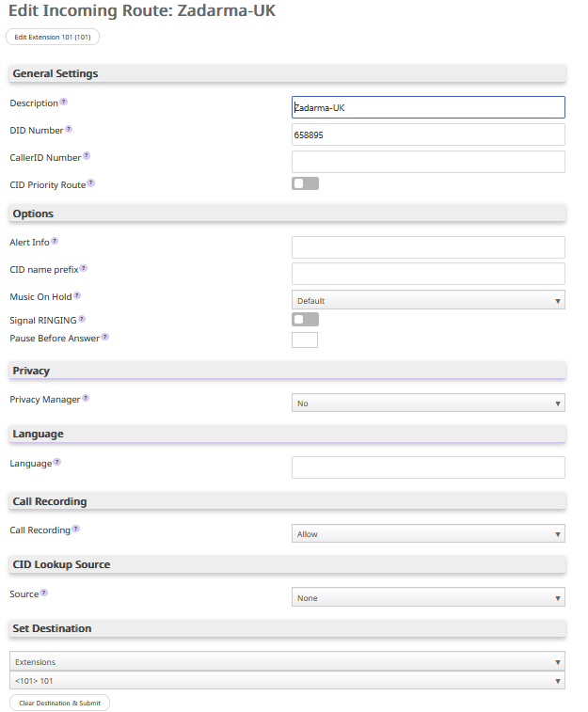Viewport: 588px width, 712px height.
Task: Focus the Language text field
Action: pyautogui.click(x=428, y=467)
